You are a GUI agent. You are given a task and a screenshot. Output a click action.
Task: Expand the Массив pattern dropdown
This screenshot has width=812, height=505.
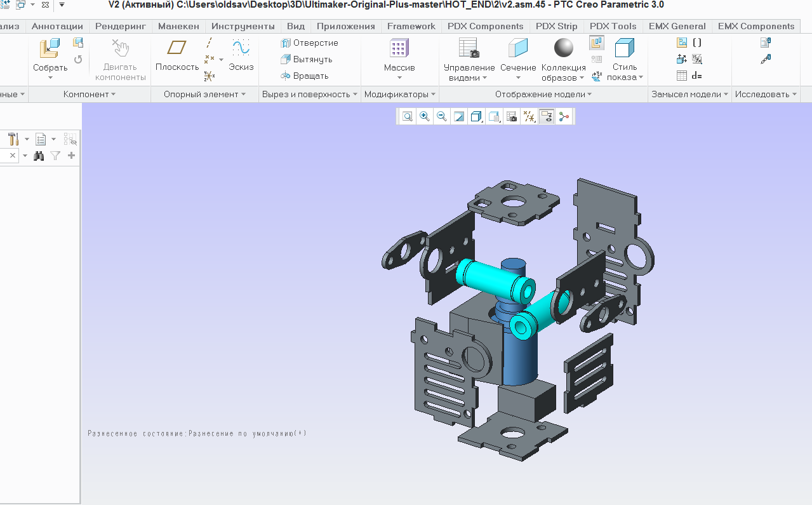point(399,78)
